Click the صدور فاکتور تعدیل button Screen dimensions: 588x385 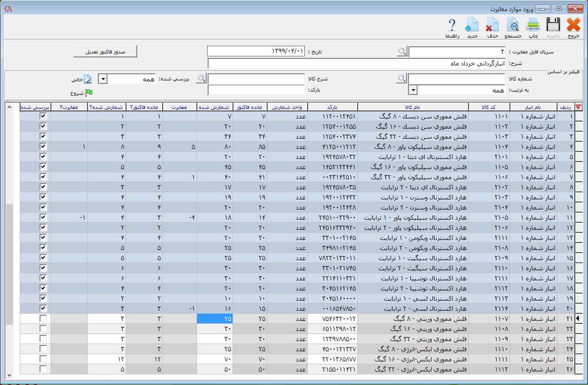point(105,51)
